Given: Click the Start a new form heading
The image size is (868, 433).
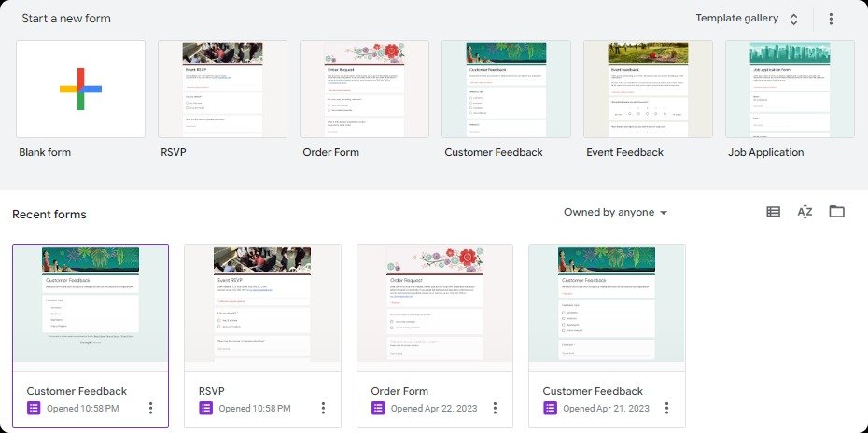Looking at the screenshot, I should (66, 19).
